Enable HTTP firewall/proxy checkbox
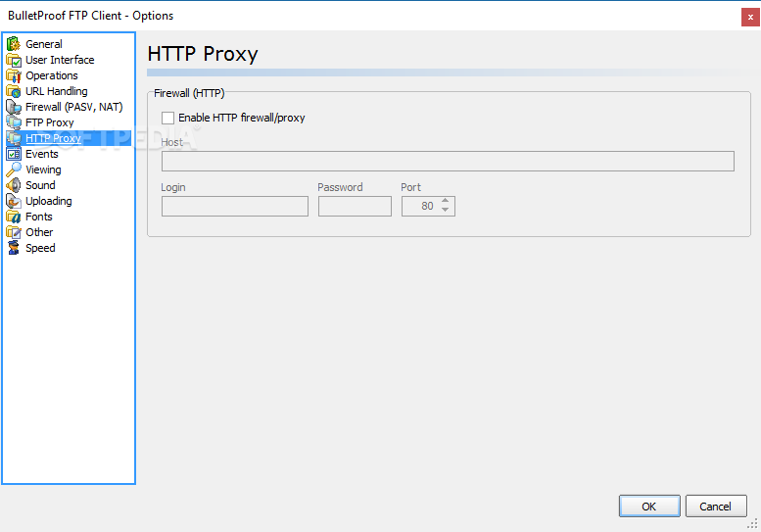Viewport: 761px width, 532px height. coord(167,118)
